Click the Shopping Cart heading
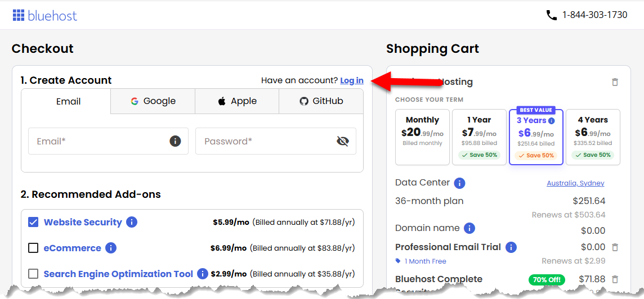Screen dimensions: 644x299 (432, 49)
